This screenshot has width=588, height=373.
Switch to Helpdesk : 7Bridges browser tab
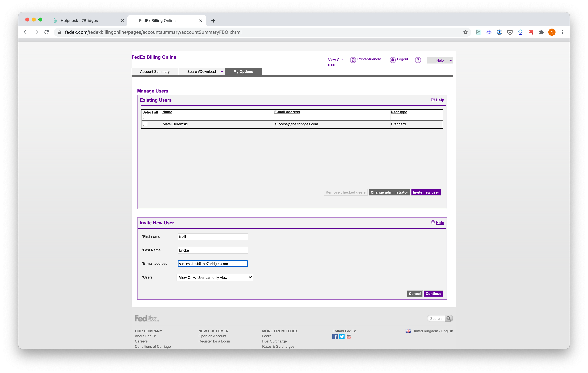click(x=79, y=21)
